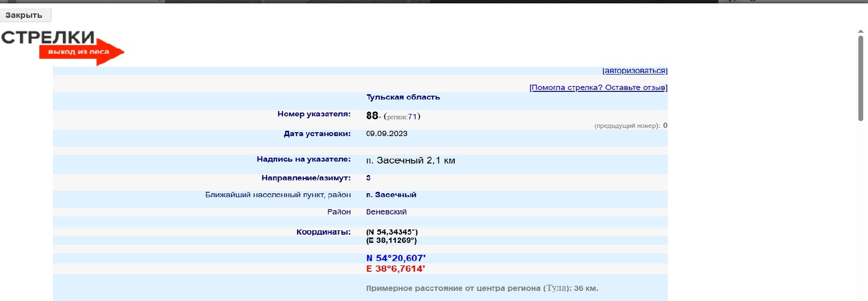Open the авторизоваться login link
868x301 pixels.
click(635, 71)
